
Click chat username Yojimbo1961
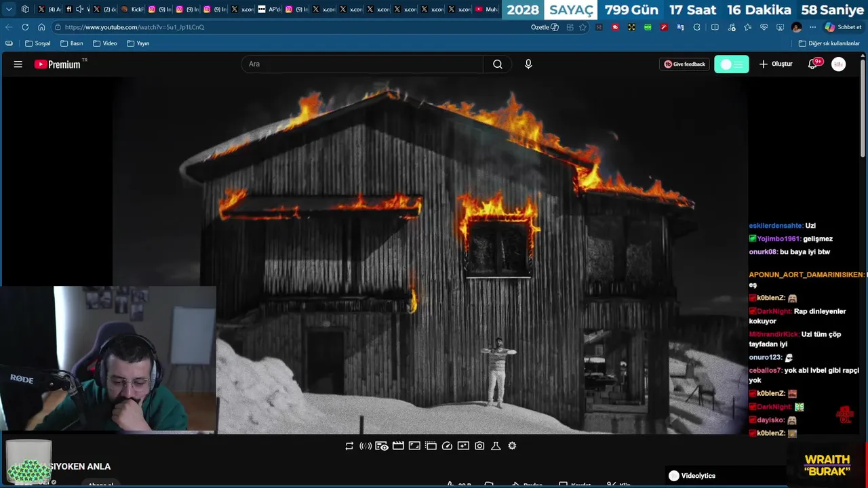point(778,239)
